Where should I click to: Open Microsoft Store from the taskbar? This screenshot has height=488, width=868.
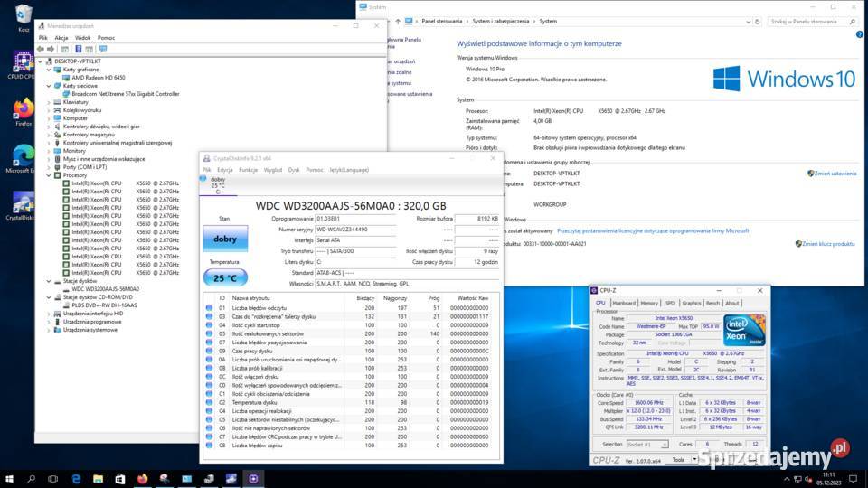[x=119, y=479]
